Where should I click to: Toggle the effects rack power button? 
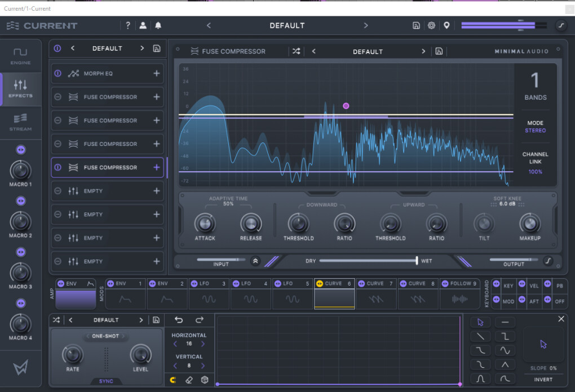(x=57, y=48)
